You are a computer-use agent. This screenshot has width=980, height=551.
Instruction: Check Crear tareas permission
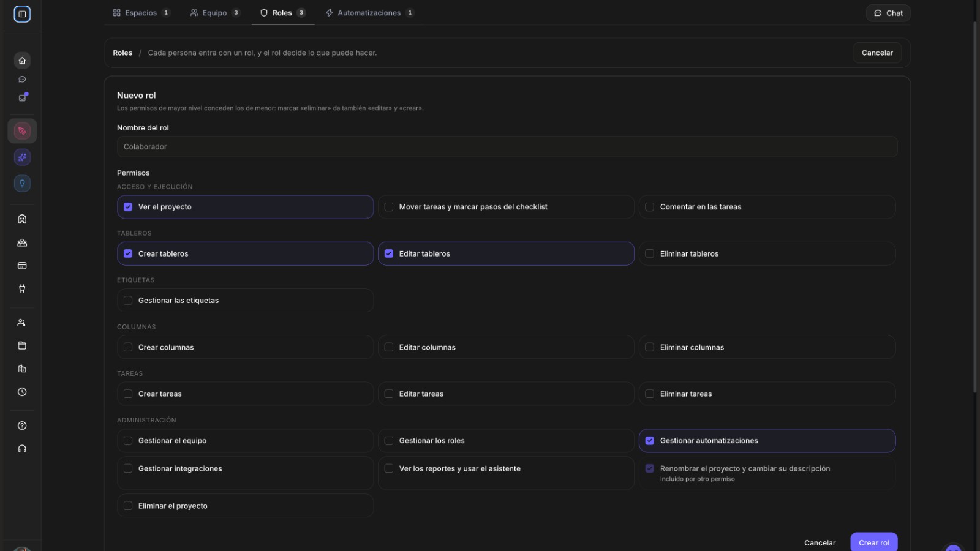pos(245,394)
